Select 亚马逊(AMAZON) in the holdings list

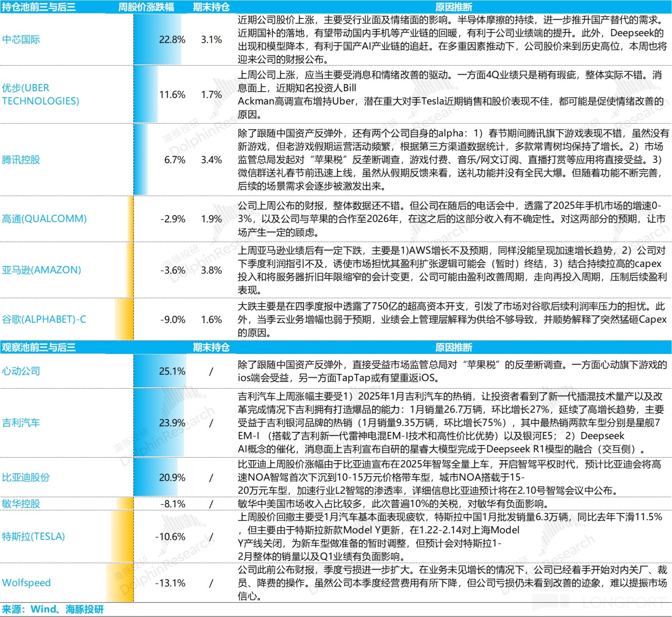pos(42,270)
